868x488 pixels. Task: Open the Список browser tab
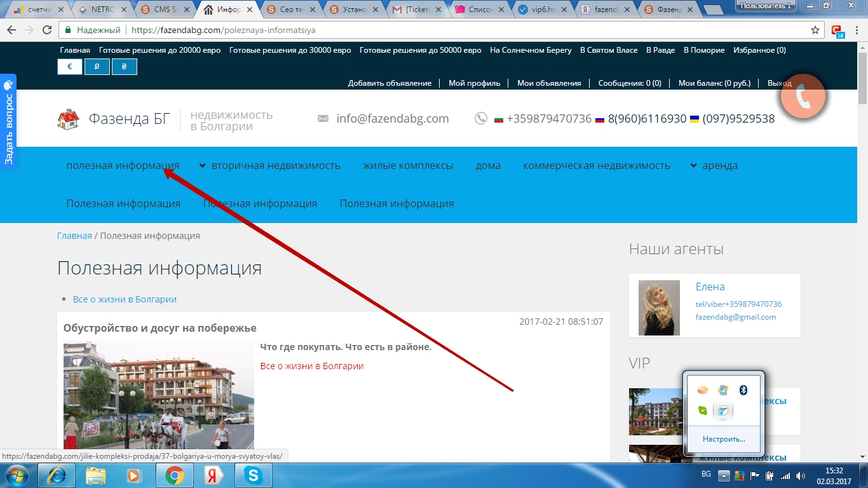[x=480, y=10]
